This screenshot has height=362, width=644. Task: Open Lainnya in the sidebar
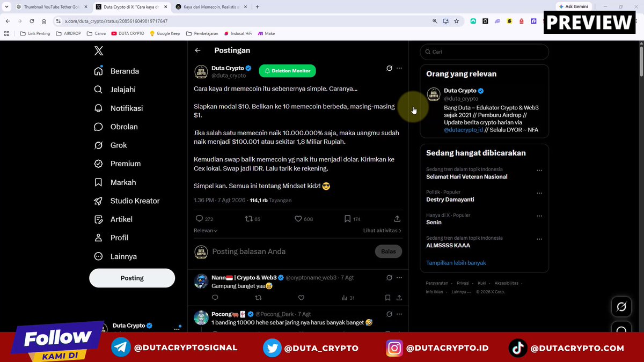click(115, 256)
